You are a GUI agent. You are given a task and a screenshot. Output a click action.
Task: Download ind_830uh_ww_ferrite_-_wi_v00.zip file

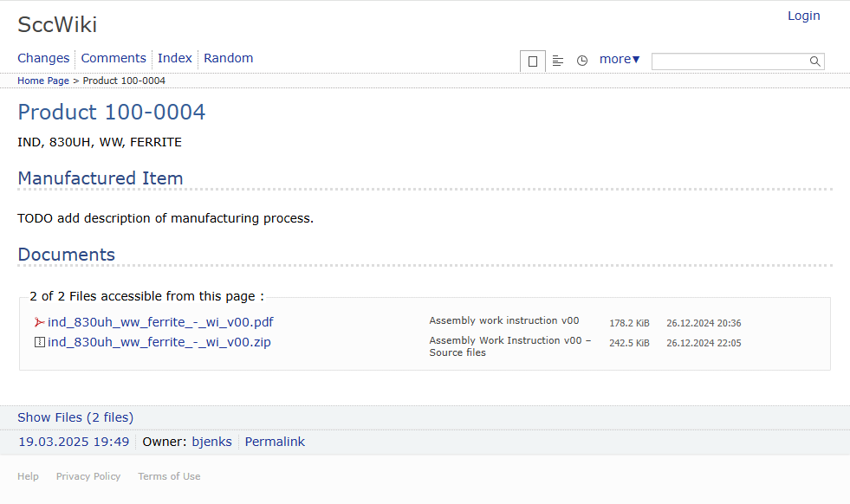[x=159, y=343]
